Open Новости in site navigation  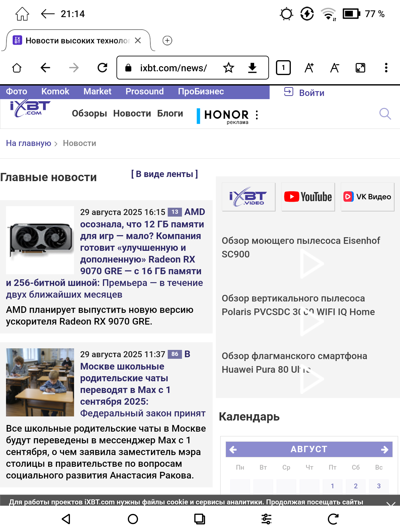coord(132,113)
